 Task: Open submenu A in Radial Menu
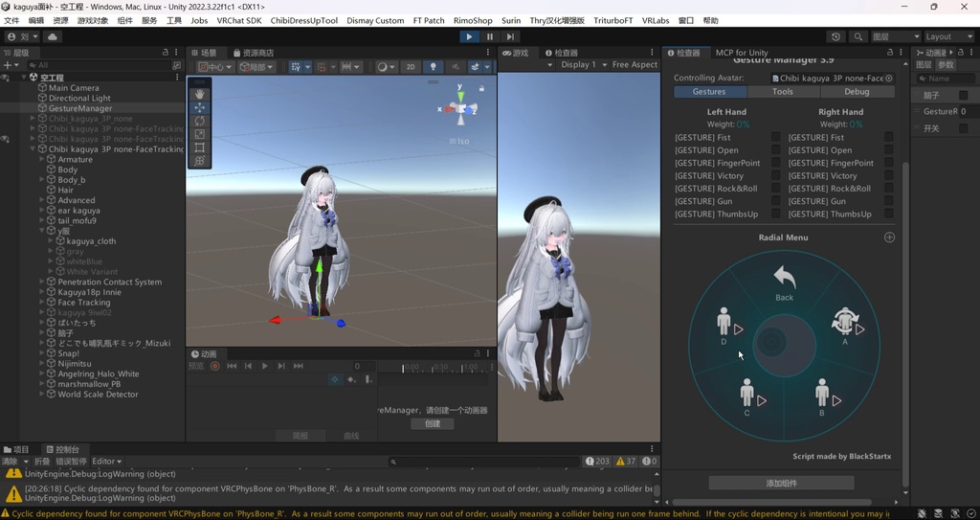(x=847, y=326)
